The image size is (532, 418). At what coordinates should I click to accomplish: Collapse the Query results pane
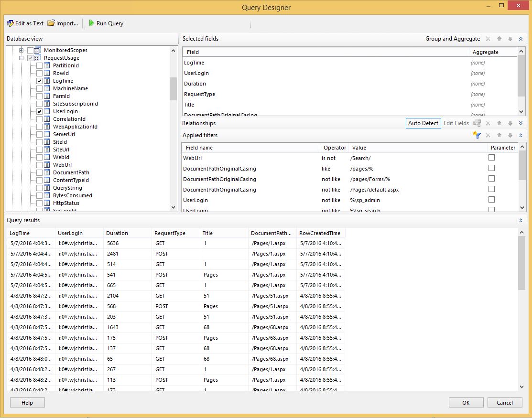(x=521, y=220)
